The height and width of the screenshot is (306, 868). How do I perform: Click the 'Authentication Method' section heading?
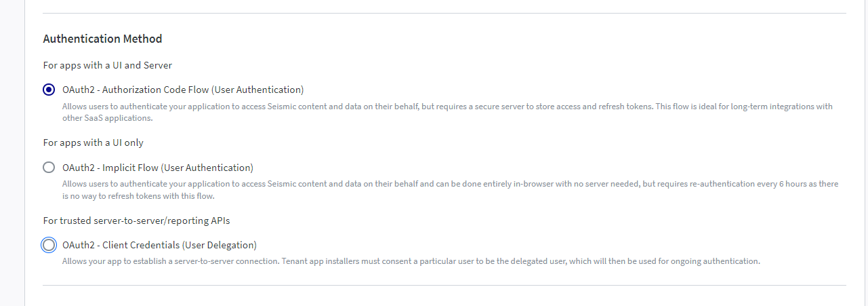coord(102,39)
